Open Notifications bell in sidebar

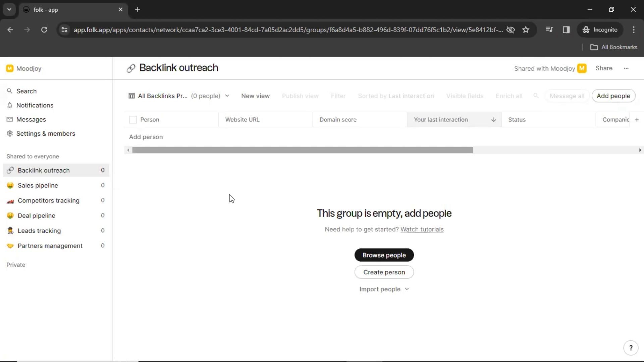click(10, 105)
